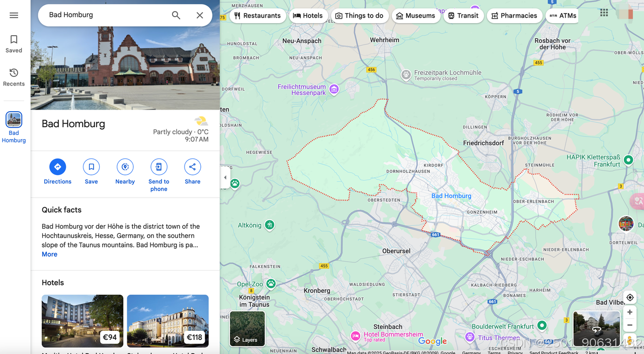Open the Layers map type switcher

[x=247, y=329]
